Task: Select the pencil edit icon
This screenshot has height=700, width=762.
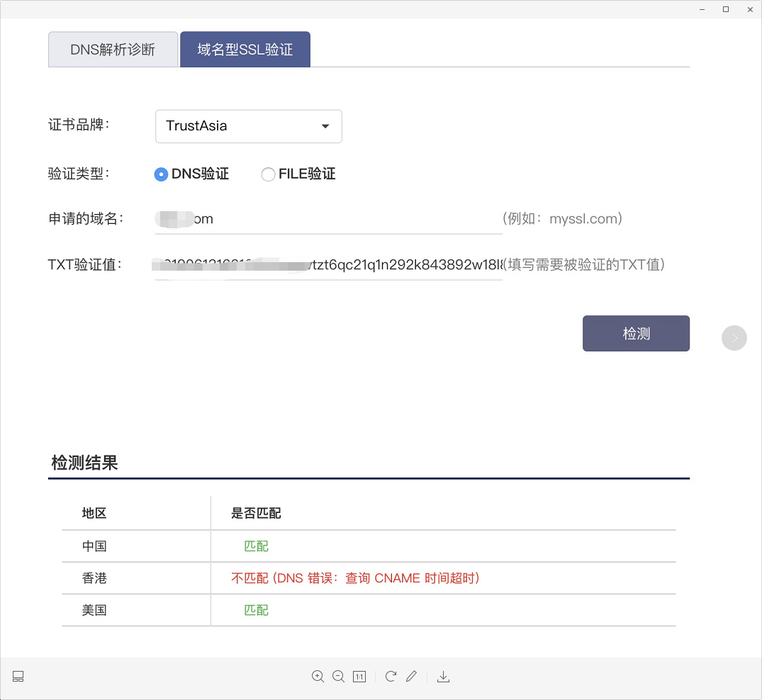Action: (412, 676)
